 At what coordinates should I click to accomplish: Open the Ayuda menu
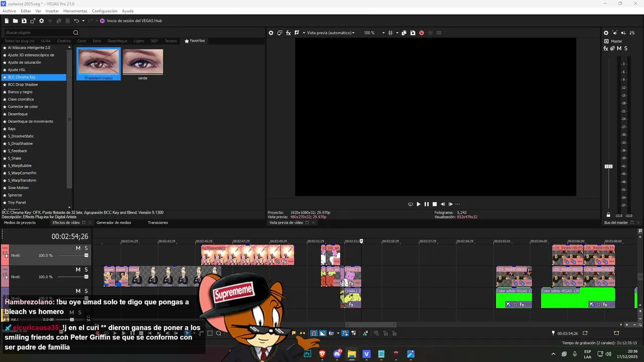point(128,11)
